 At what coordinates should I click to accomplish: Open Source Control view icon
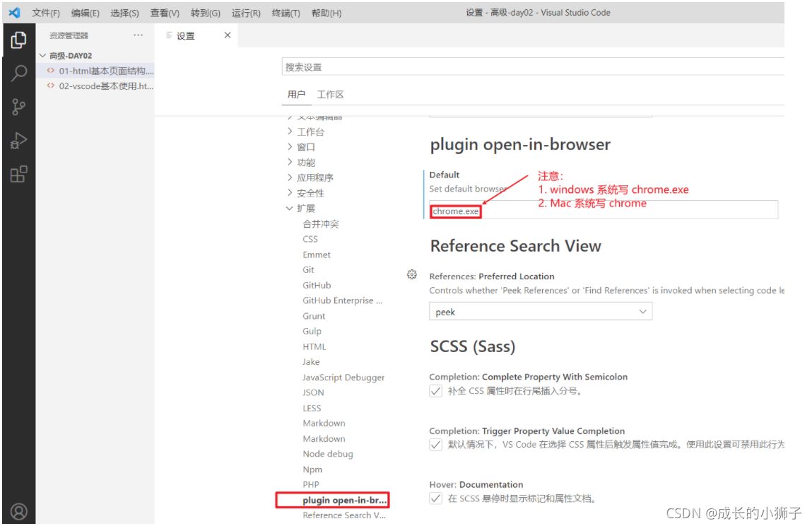(x=18, y=107)
